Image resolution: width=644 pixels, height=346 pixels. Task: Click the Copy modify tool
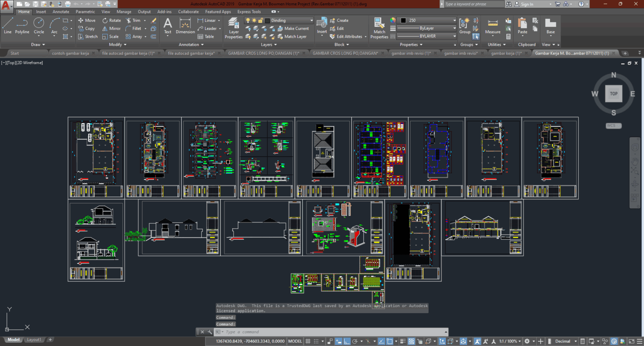(89, 28)
